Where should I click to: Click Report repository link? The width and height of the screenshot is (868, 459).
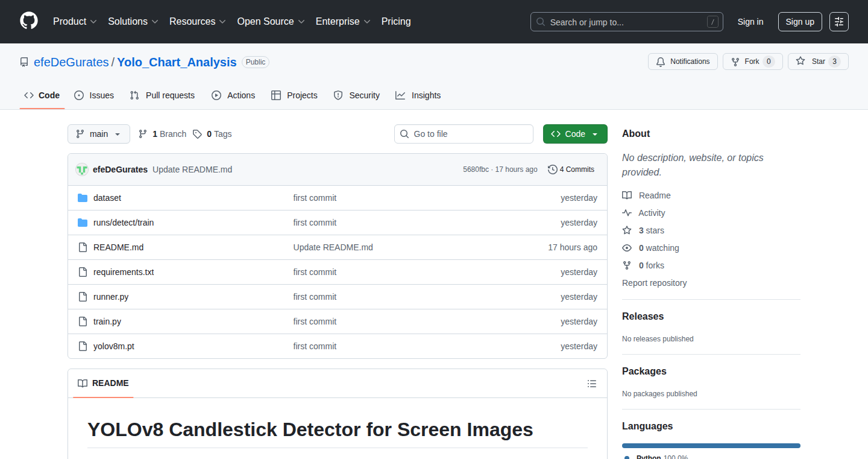click(655, 283)
